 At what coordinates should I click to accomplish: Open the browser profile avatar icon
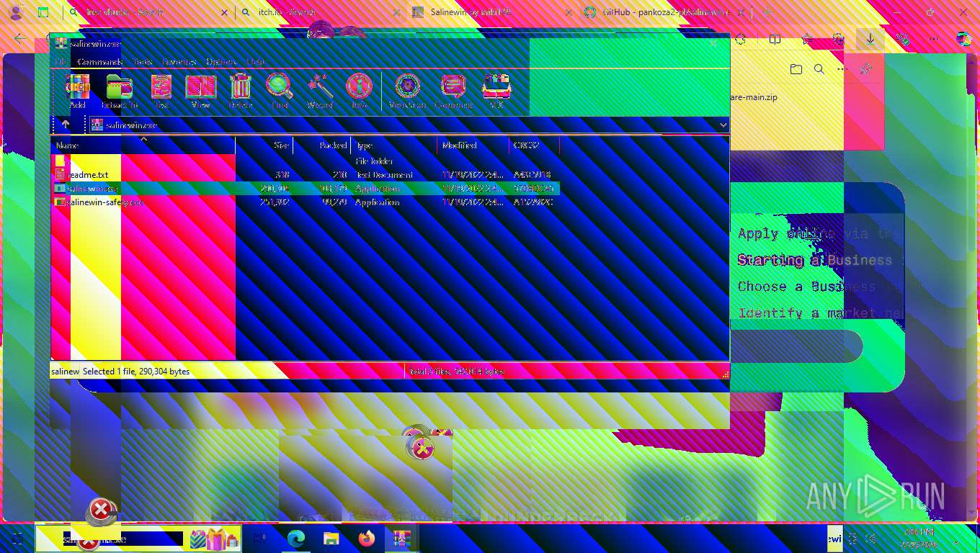(x=15, y=12)
